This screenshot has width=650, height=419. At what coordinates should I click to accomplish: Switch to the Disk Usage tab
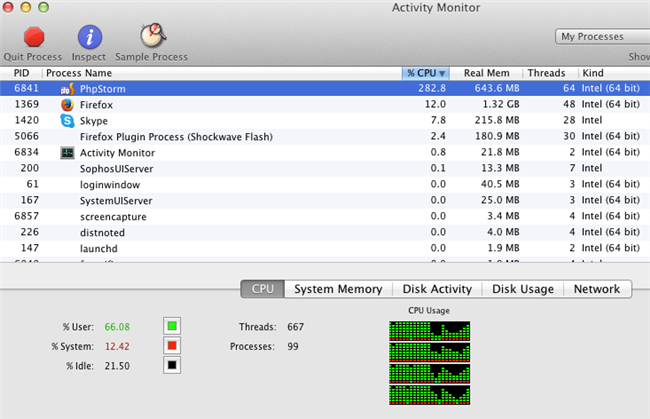coord(523,289)
